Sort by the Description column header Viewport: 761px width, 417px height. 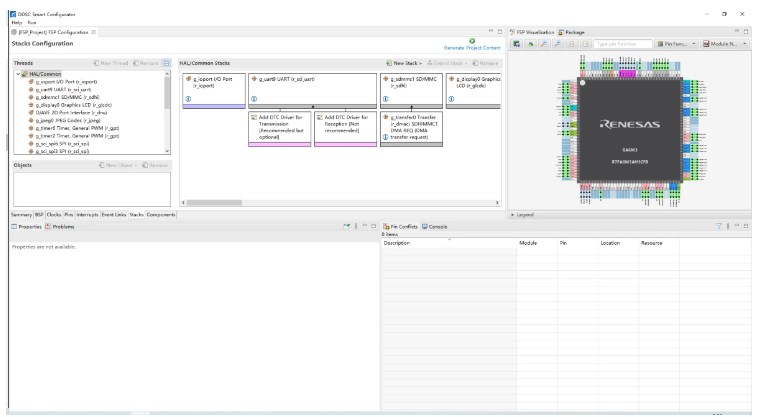coord(449,243)
